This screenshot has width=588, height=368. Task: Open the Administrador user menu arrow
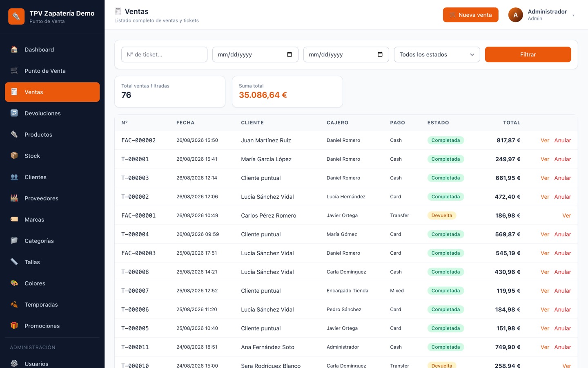click(573, 16)
